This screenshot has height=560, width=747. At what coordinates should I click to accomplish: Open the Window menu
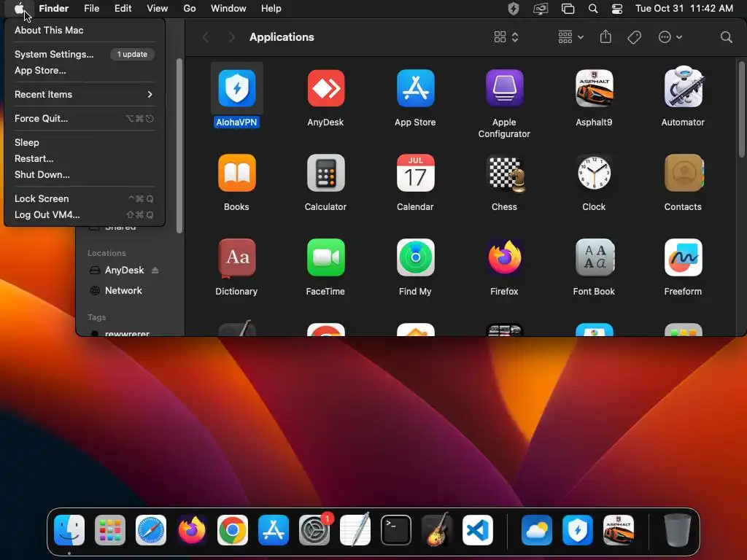coord(228,9)
